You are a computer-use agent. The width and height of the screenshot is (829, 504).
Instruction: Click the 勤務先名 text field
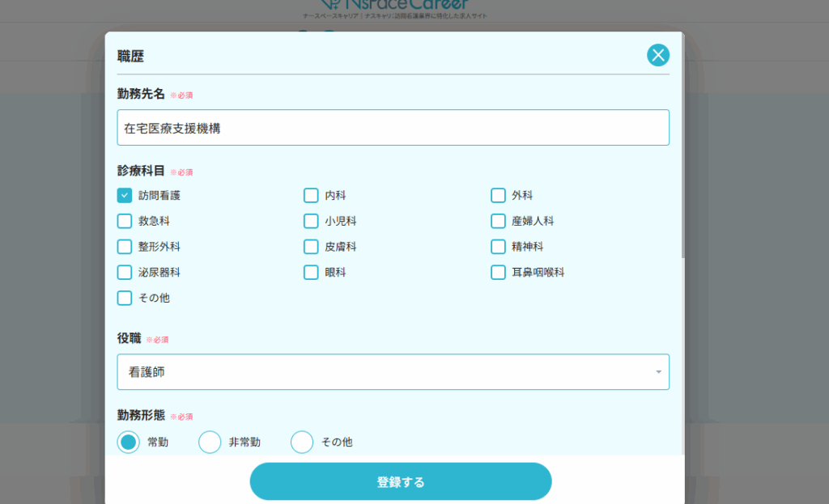393,128
